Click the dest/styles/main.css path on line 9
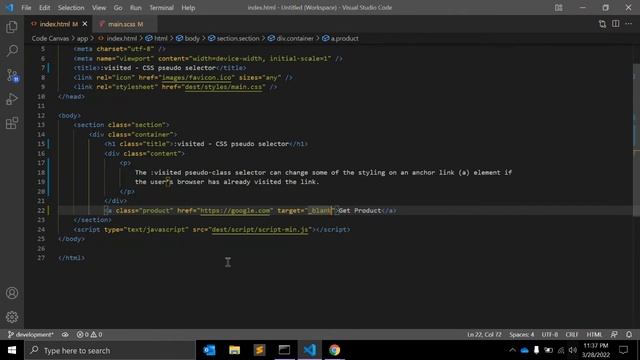The height and width of the screenshot is (360, 640). pyautogui.click(x=223, y=87)
